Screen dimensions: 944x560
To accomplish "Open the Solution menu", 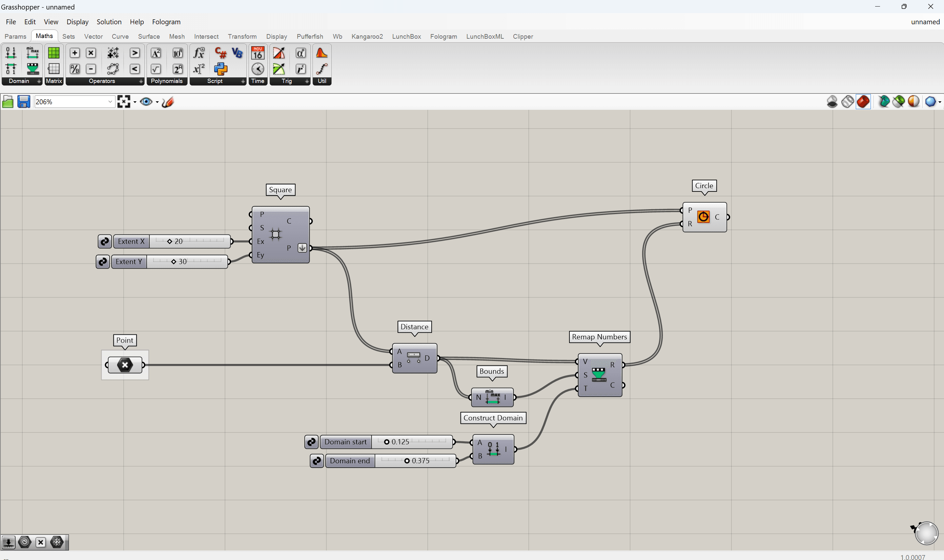I will (x=109, y=22).
